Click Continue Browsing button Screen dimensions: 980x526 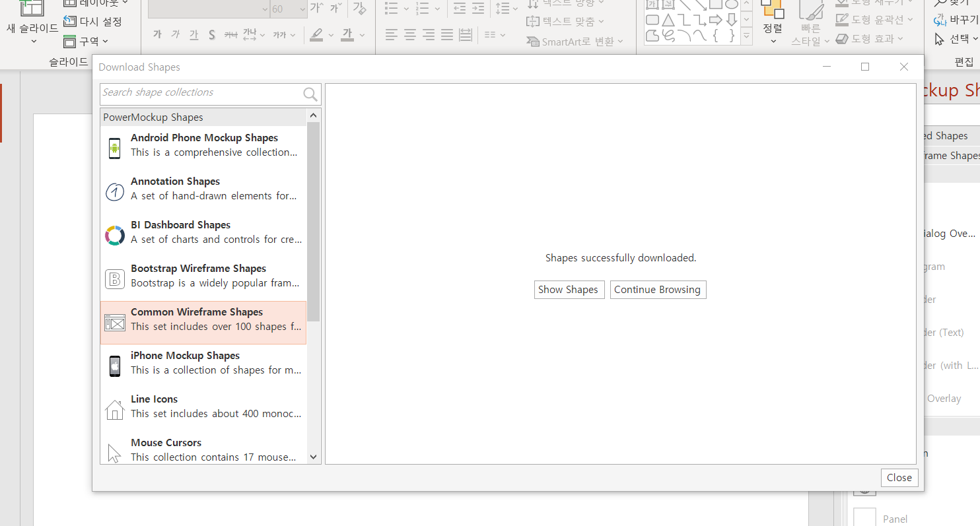pyautogui.click(x=658, y=290)
